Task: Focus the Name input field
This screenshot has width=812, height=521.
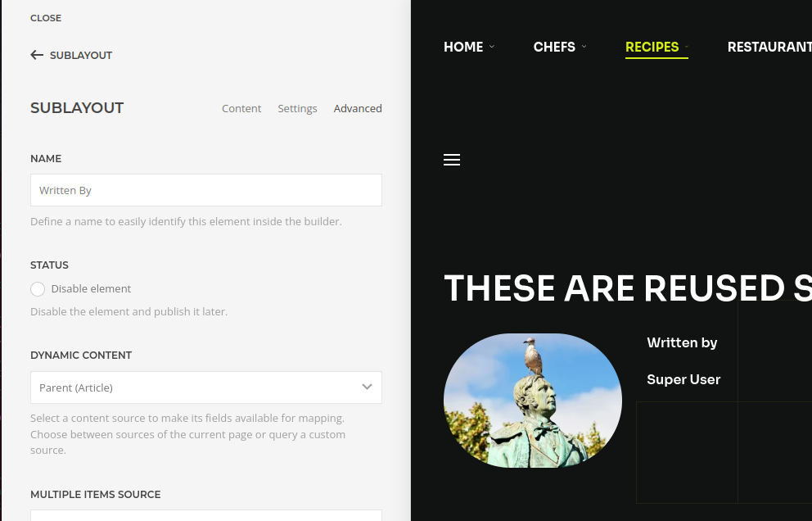Action: (x=206, y=190)
